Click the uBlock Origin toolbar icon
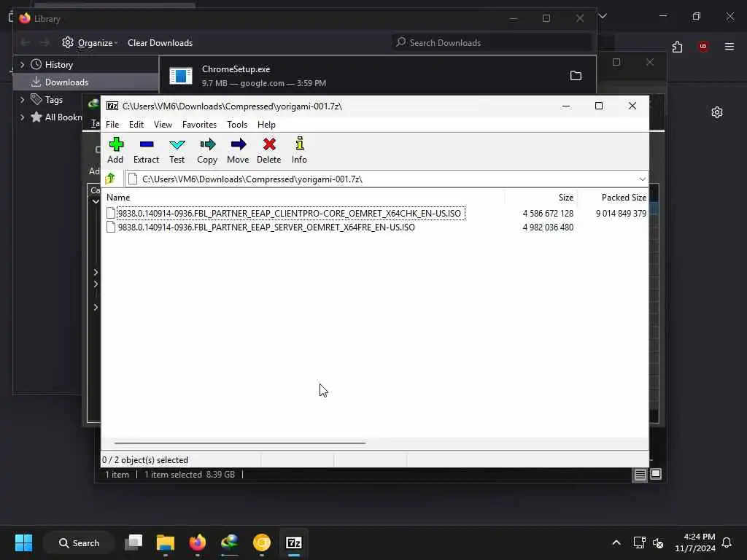The image size is (747, 560). click(x=703, y=46)
